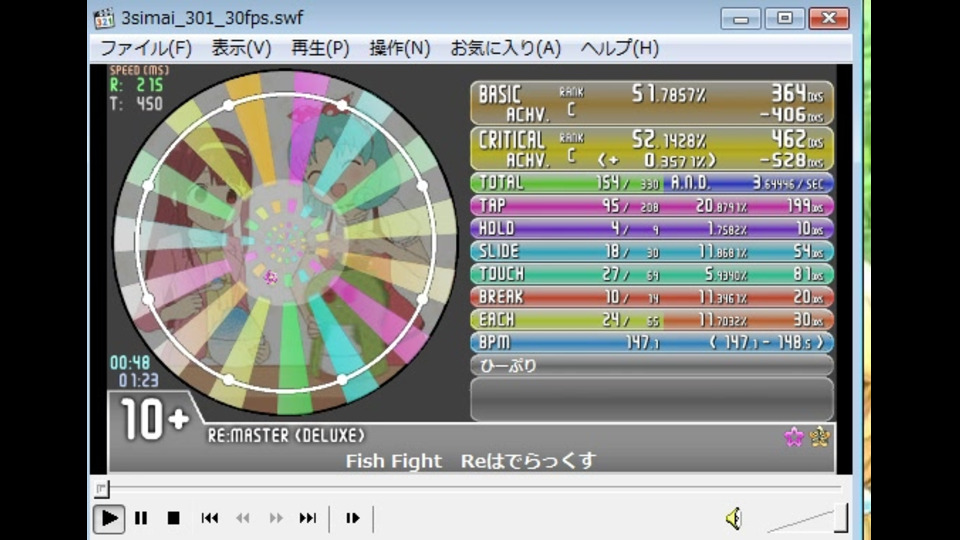
Task: Click the T: 450 speed value
Action: click(137, 103)
